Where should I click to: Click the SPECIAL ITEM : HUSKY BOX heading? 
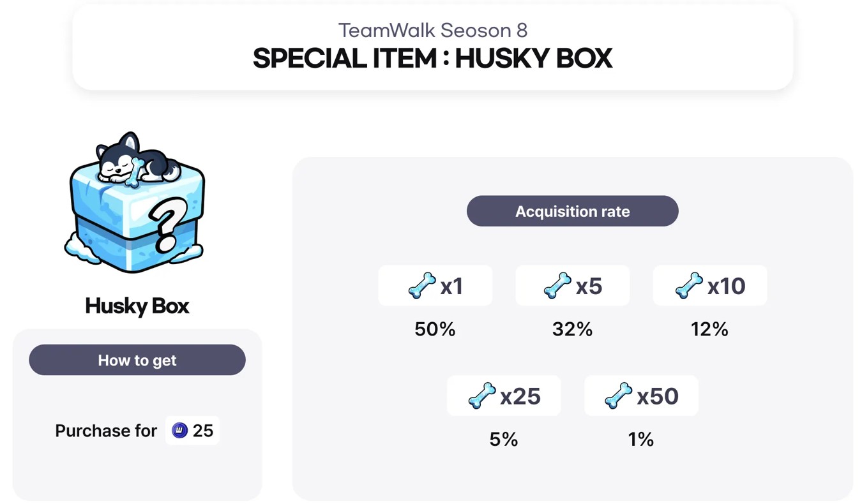coord(432,59)
